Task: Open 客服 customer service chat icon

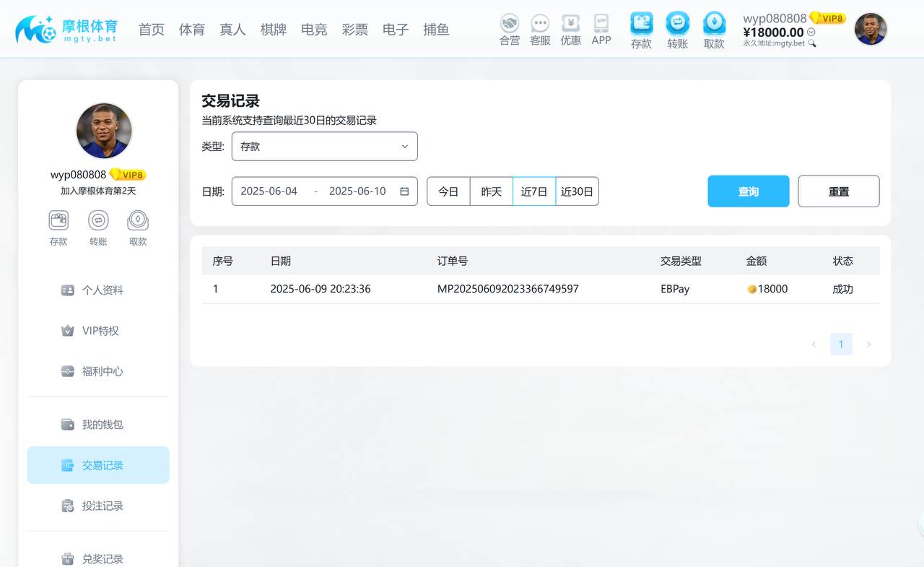Action: coord(540,24)
